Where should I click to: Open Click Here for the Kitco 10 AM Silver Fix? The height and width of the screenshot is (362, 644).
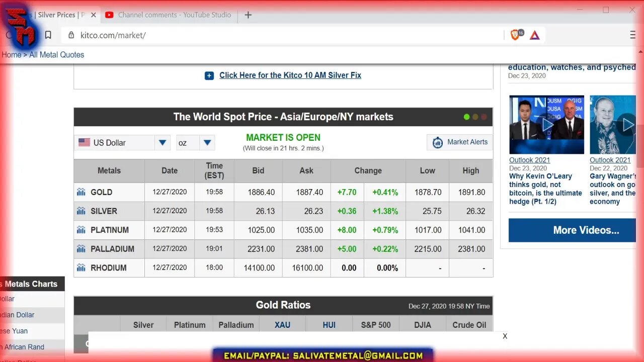coord(290,75)
